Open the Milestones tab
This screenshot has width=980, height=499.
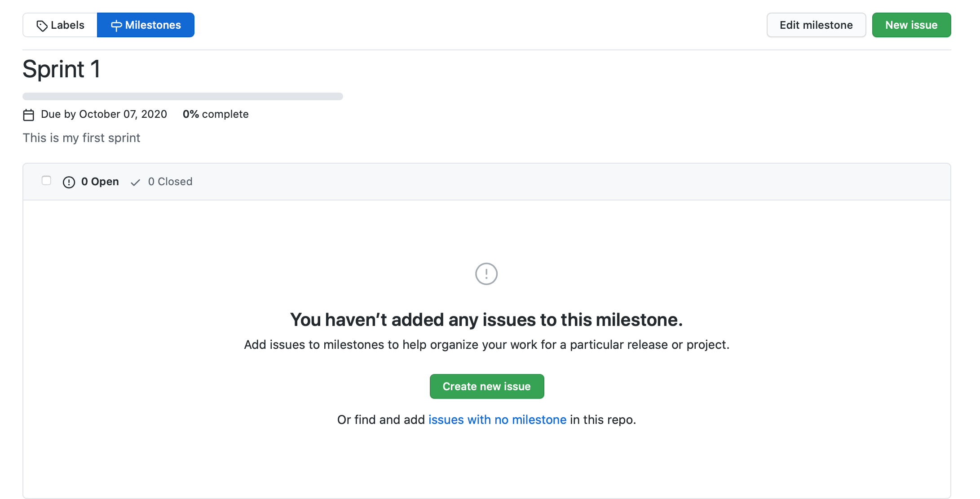click(146, 25)
